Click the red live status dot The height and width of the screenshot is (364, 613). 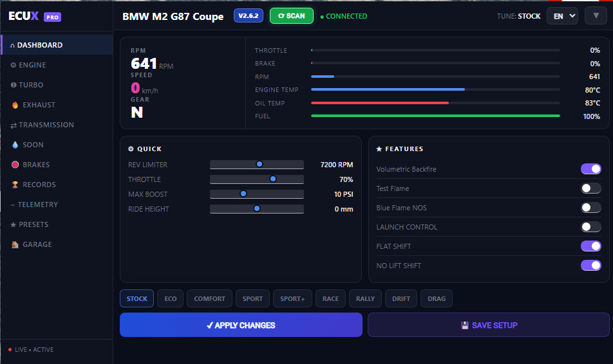click(x=10, y=350)
